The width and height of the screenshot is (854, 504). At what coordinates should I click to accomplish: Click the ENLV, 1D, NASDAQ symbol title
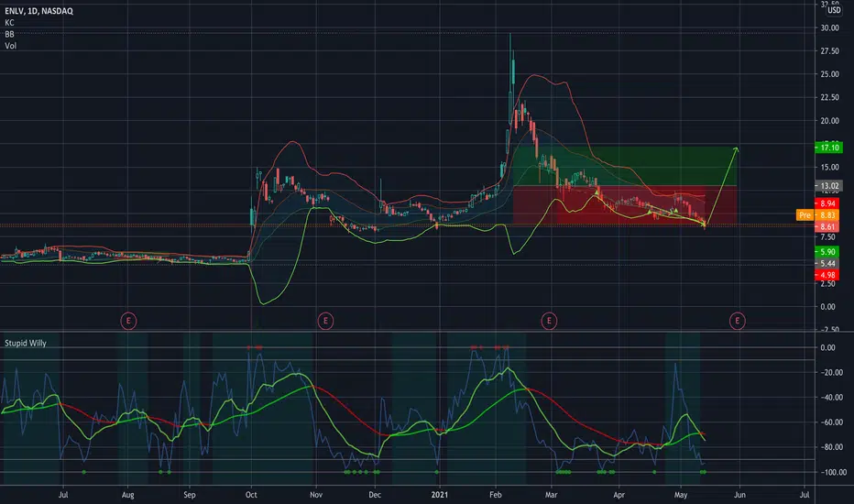point(38,11)
